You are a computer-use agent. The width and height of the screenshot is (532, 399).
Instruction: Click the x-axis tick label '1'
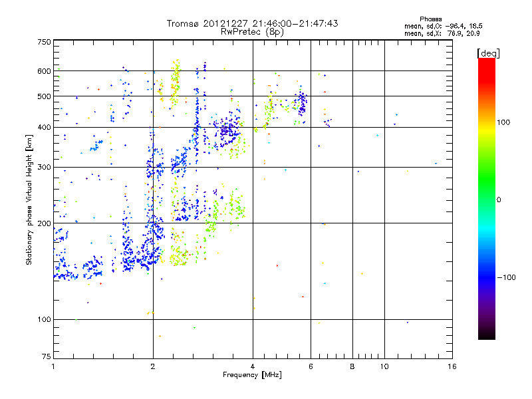tap(53, 366)
